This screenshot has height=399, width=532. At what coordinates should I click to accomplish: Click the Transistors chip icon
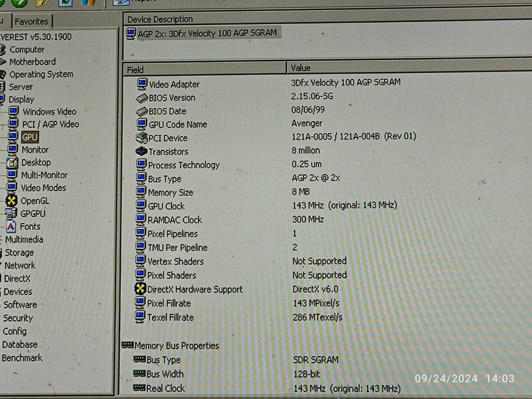pyautogui.click(x=142, y=152)
